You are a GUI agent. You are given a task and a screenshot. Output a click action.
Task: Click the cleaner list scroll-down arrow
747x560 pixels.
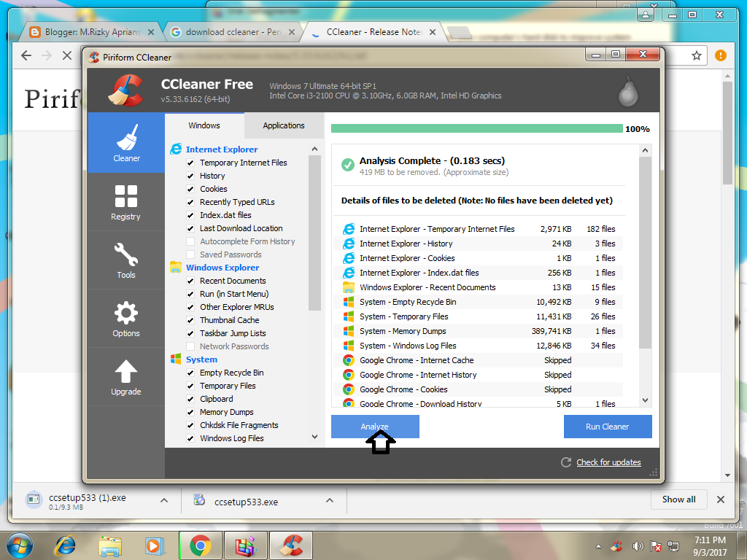coord(314,437)
